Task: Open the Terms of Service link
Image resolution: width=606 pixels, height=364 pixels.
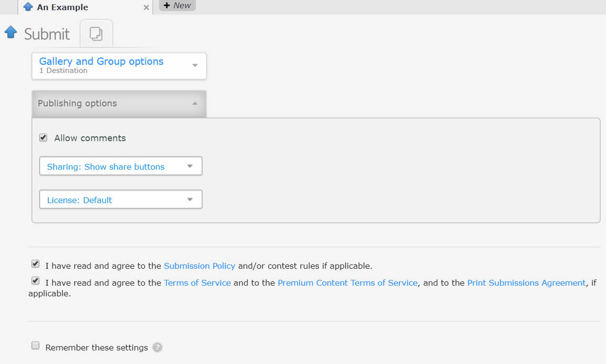Action: point(197,283)
